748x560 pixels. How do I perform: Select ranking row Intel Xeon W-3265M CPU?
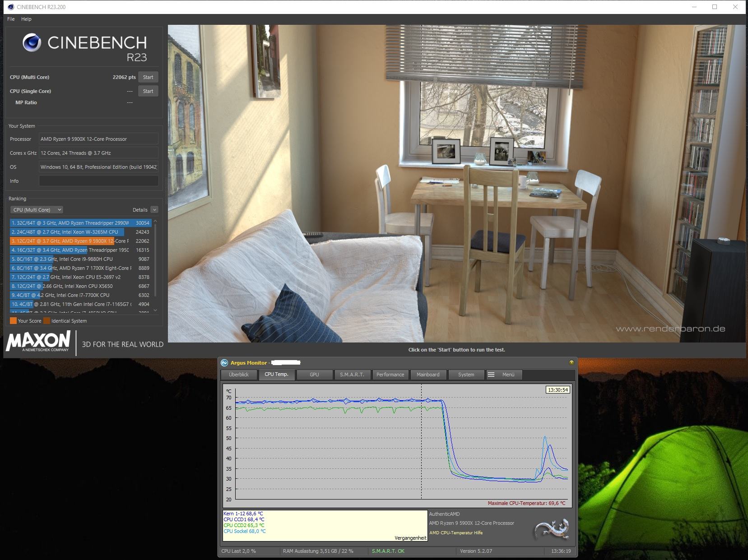pyautogui.click(x=80, y=232)
